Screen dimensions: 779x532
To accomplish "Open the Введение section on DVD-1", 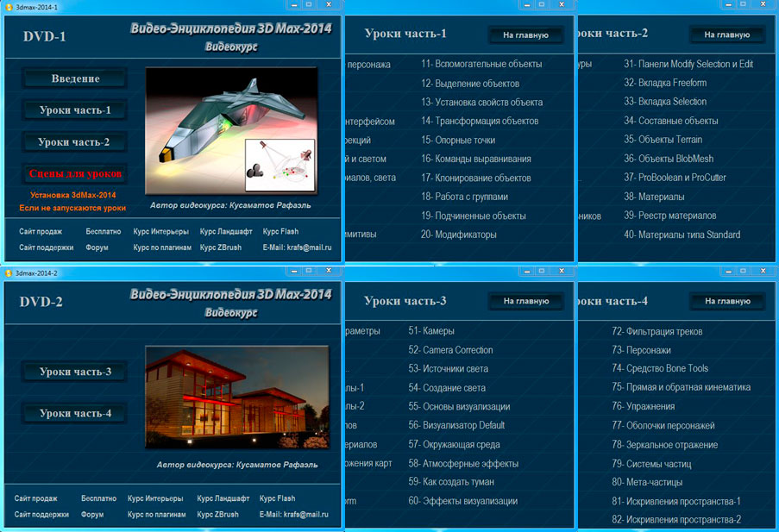I will pyautogui.click(x=75, y=78).
